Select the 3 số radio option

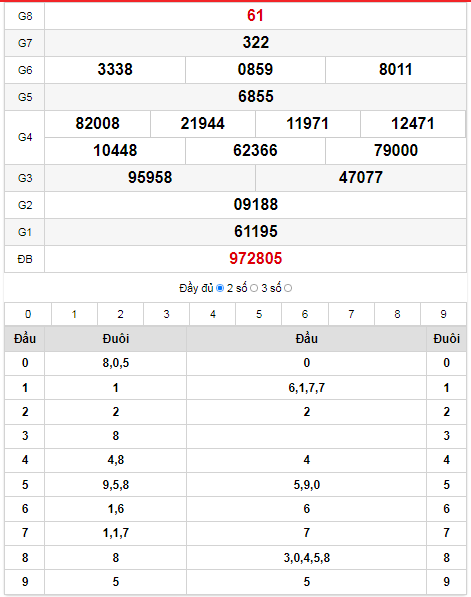point(288,288)
